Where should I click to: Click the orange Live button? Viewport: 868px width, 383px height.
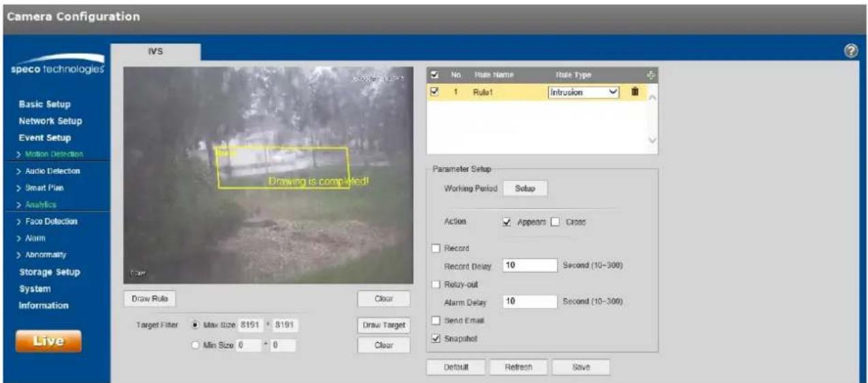coord(48,341)
